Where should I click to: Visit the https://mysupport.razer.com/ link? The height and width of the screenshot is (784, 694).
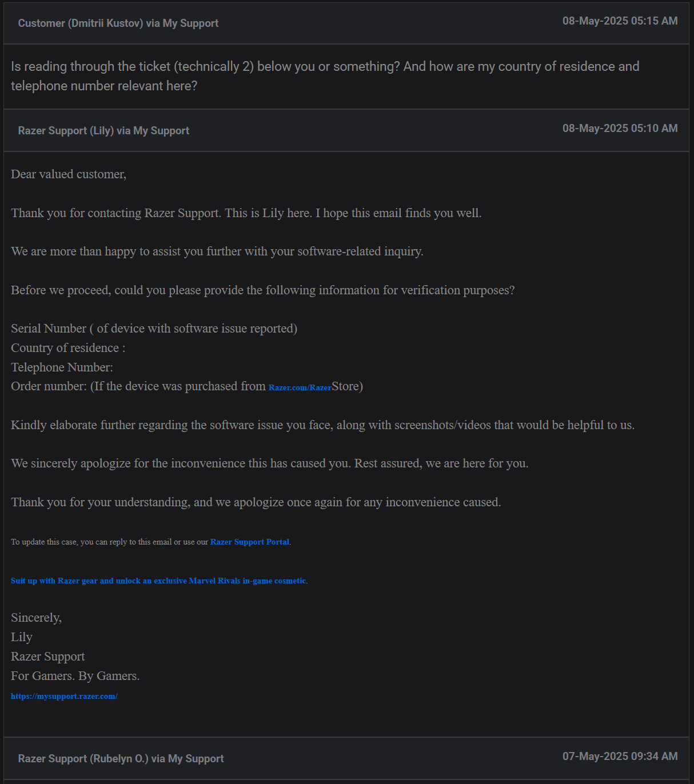coord(64,696)
